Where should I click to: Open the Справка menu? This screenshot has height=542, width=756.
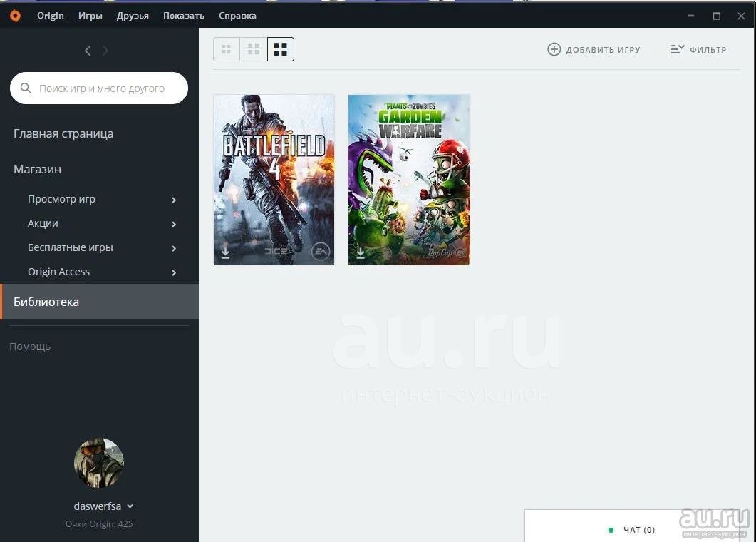pyautogui.click(x=237, y=16)
